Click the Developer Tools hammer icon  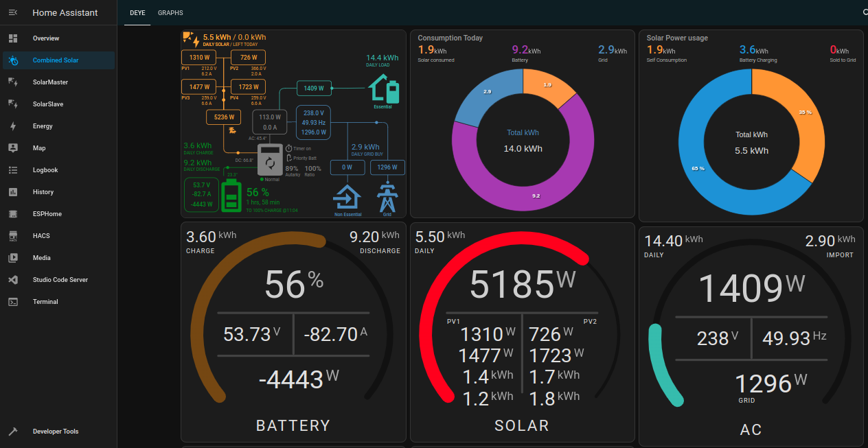(12, 432)
